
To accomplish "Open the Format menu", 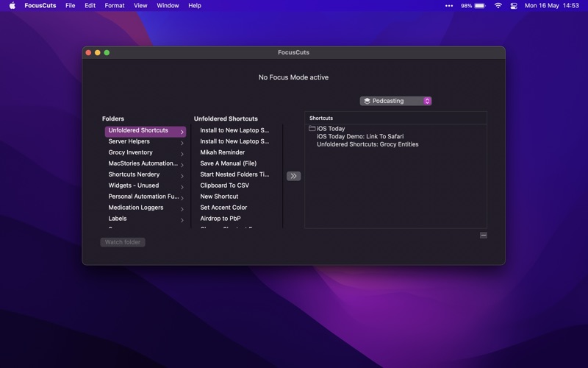I will coord(115,6).
